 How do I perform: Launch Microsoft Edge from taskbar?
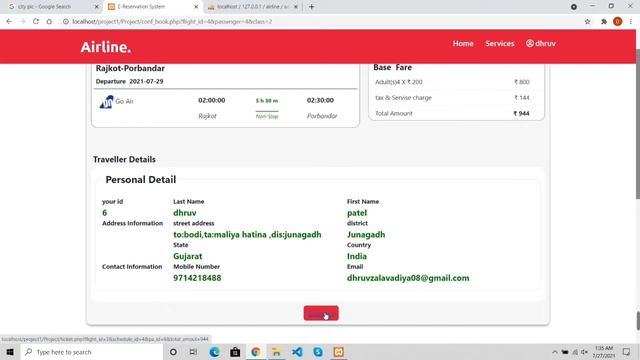point(215,352)
